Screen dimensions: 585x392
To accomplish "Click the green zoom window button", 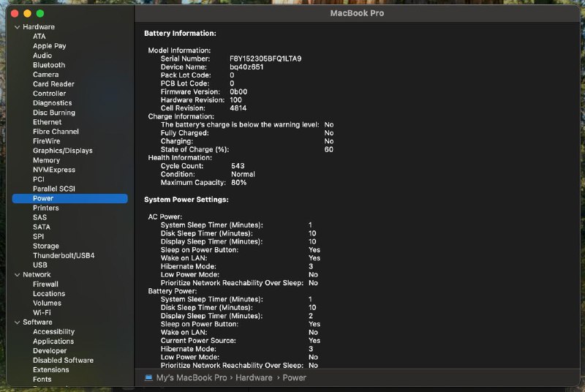I will 40,13.
